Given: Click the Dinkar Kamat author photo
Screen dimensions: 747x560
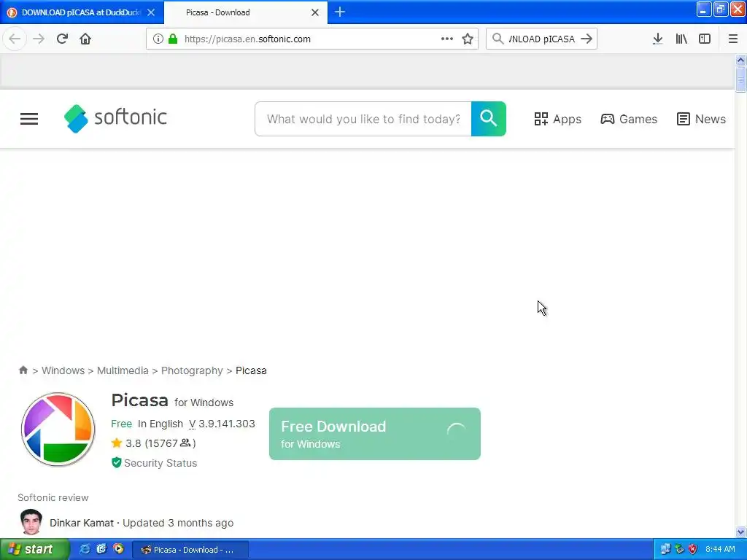Looking at the screenshot, I should [31, 522].
